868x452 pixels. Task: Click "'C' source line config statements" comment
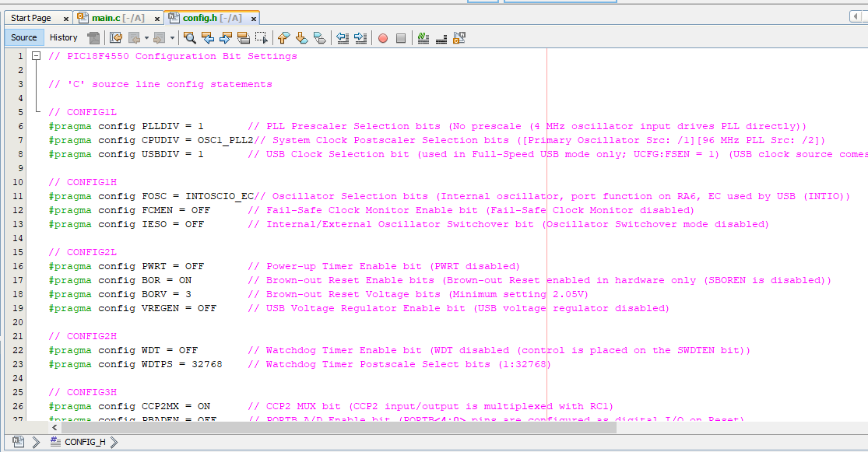tap(170, 84)
